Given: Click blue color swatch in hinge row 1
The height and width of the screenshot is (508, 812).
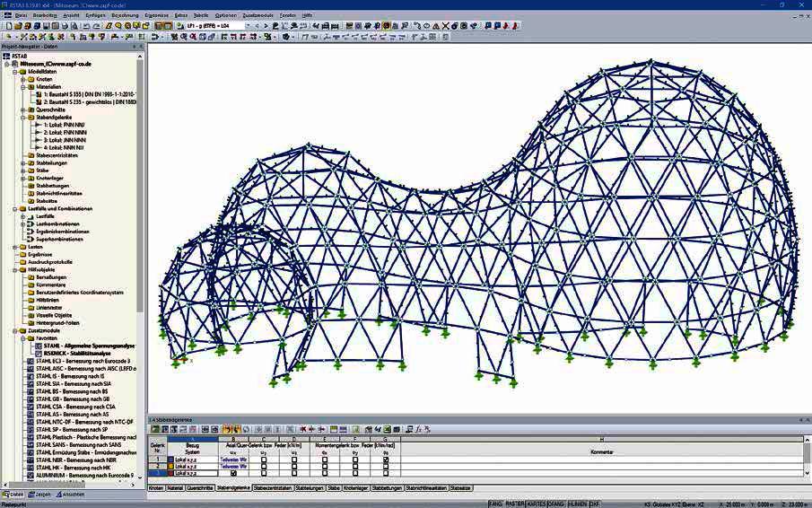Looking at the screenshot, I should click(170, 460).
